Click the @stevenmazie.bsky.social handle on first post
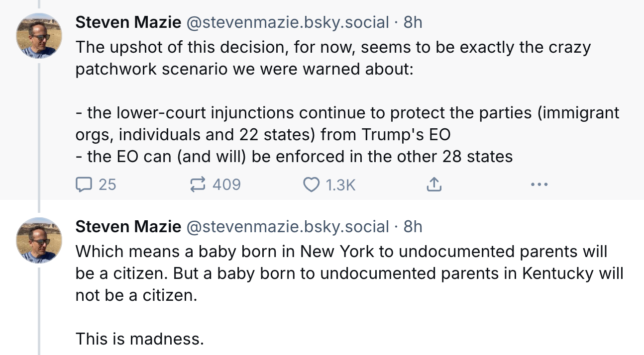644x355 pixels. click(x=287, y=22)
